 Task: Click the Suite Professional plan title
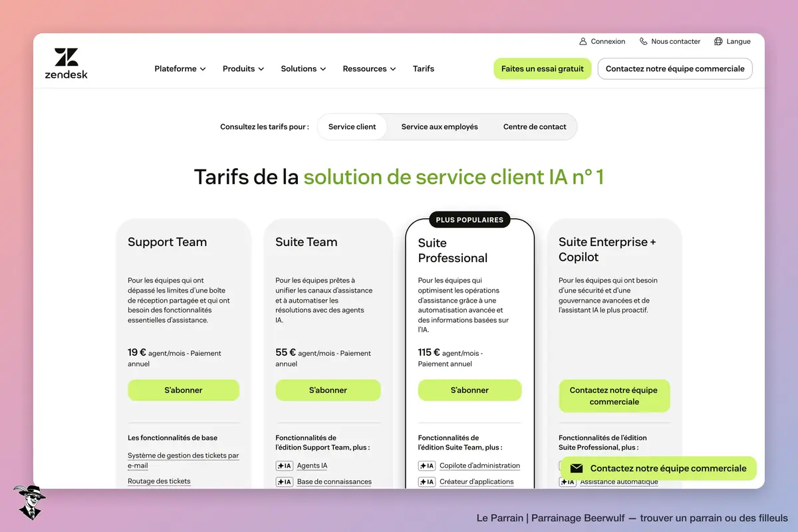[453, 251]
